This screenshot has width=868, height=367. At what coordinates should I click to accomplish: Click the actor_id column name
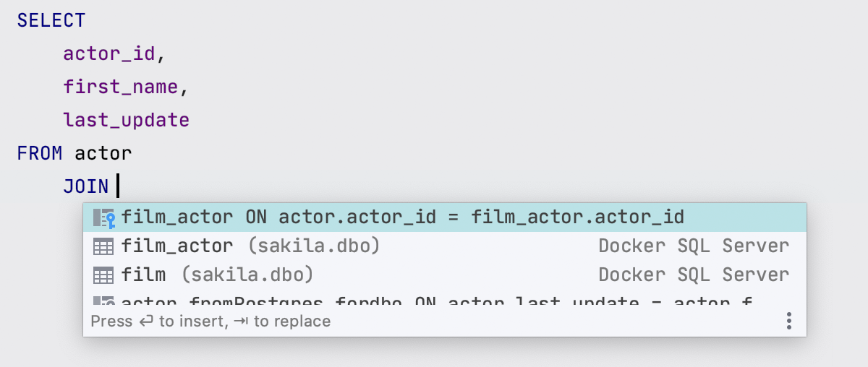click(109, 53)
